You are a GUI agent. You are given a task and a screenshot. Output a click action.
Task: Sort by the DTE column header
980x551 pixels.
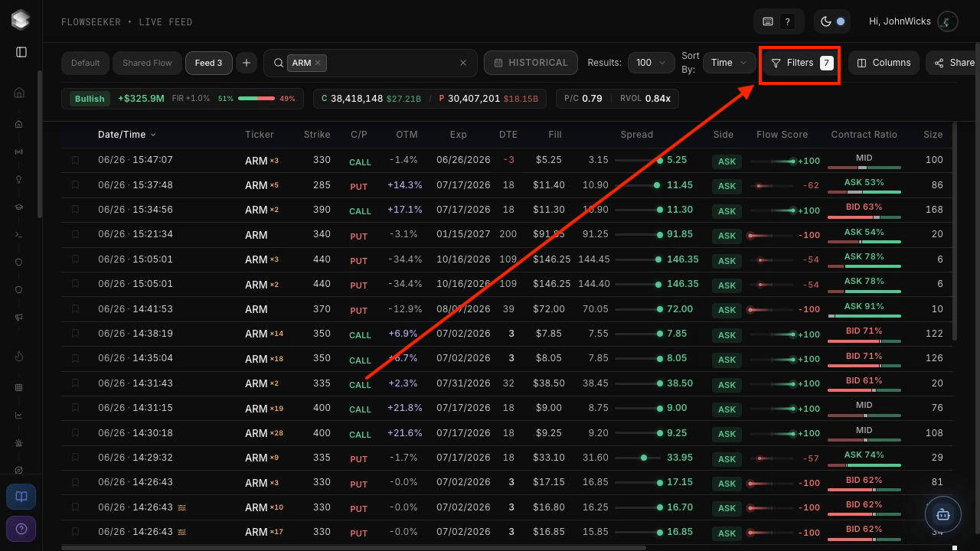point(508,135)
